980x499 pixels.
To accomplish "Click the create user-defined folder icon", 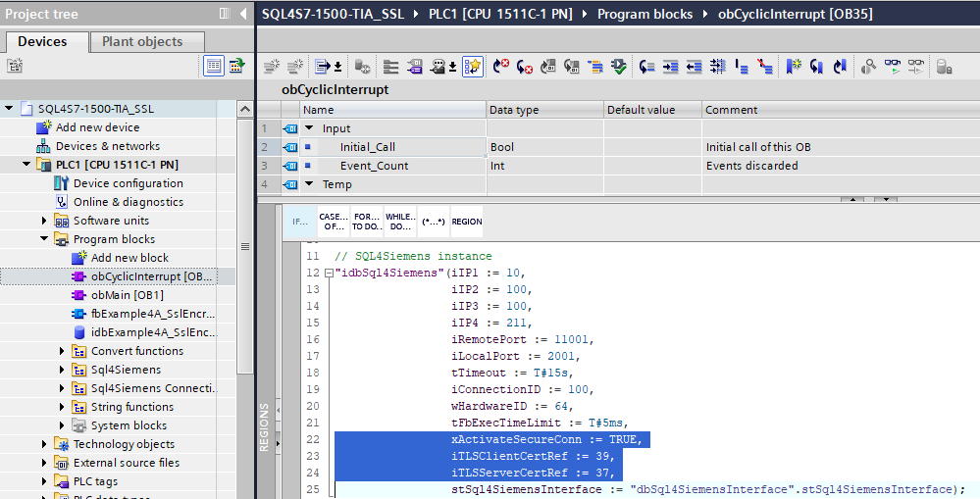I will point(15,65).
